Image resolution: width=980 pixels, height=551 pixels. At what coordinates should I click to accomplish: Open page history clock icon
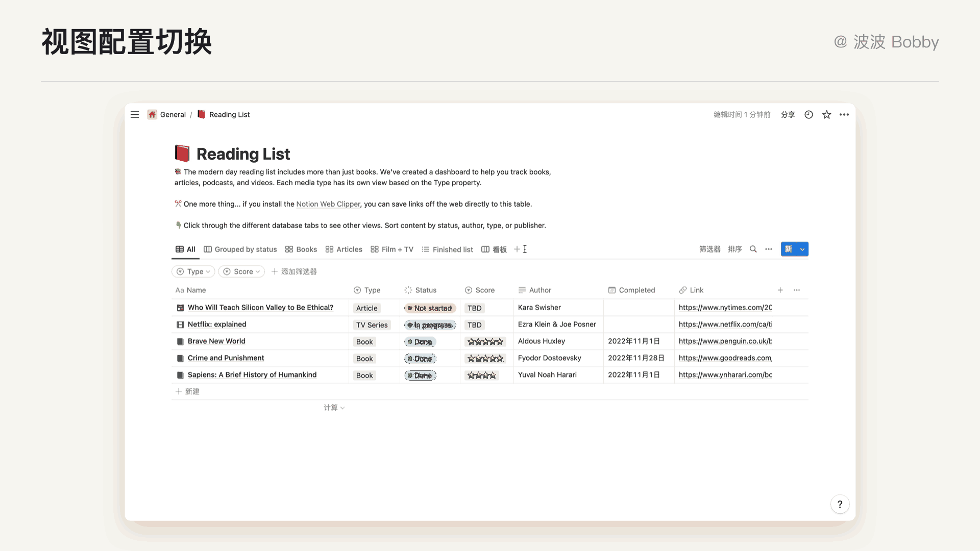tap(808, 115)
